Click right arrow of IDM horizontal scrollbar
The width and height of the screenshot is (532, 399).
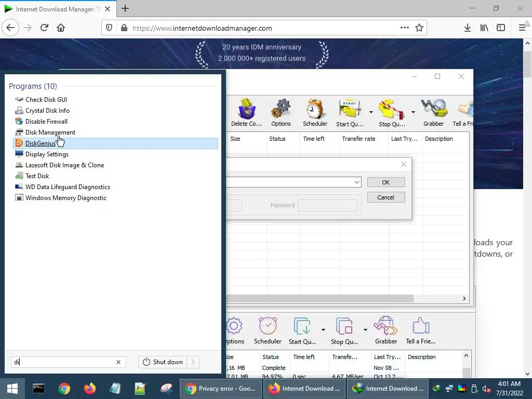pos(464,299)
